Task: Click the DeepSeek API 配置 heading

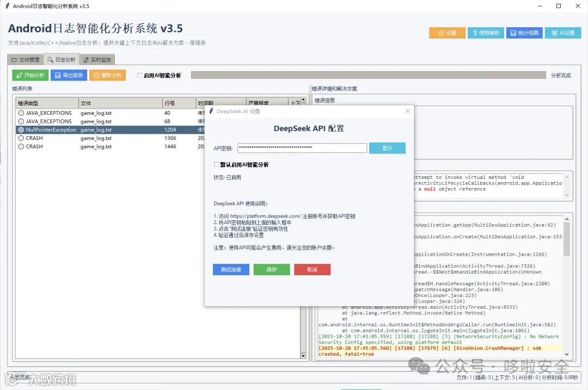Action: [309, 128]
